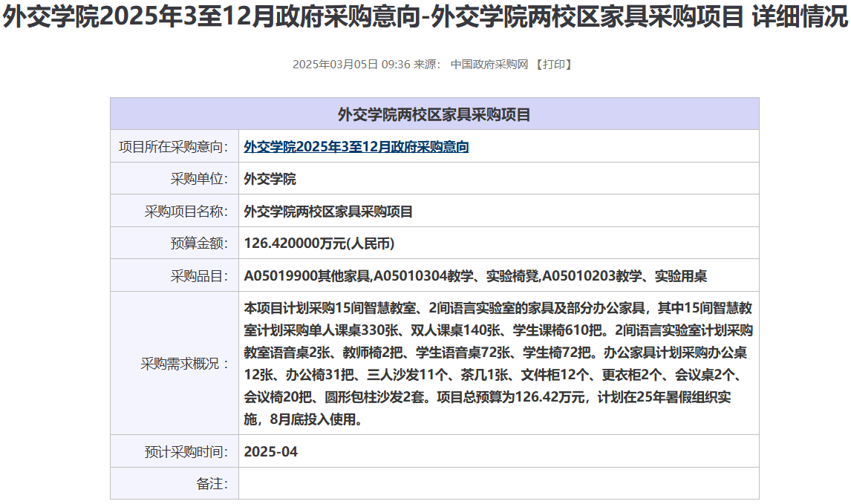
Task: Select the 2025-04 expected purchase date
Action: 270,451
